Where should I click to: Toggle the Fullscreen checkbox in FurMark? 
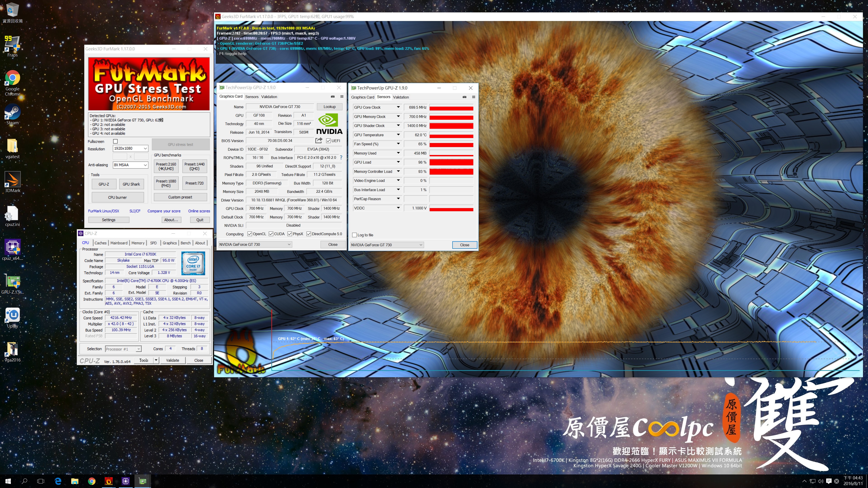(x=115, y=141)
